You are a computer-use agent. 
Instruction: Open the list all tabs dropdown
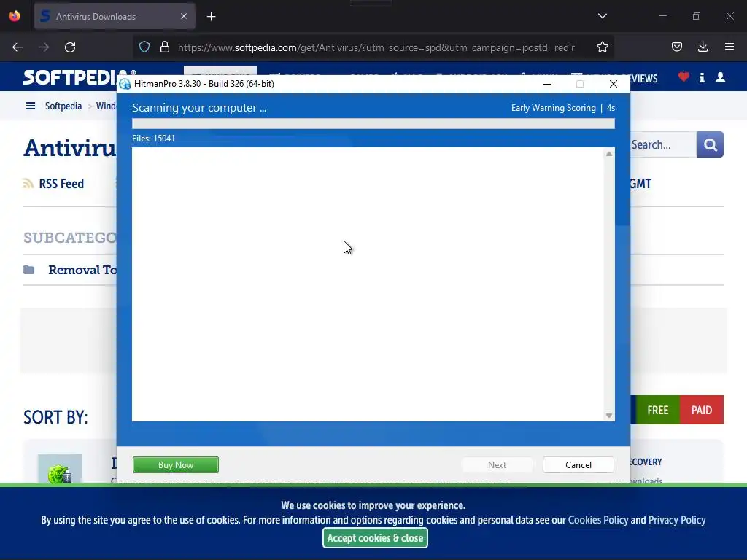tap(602, 16)
